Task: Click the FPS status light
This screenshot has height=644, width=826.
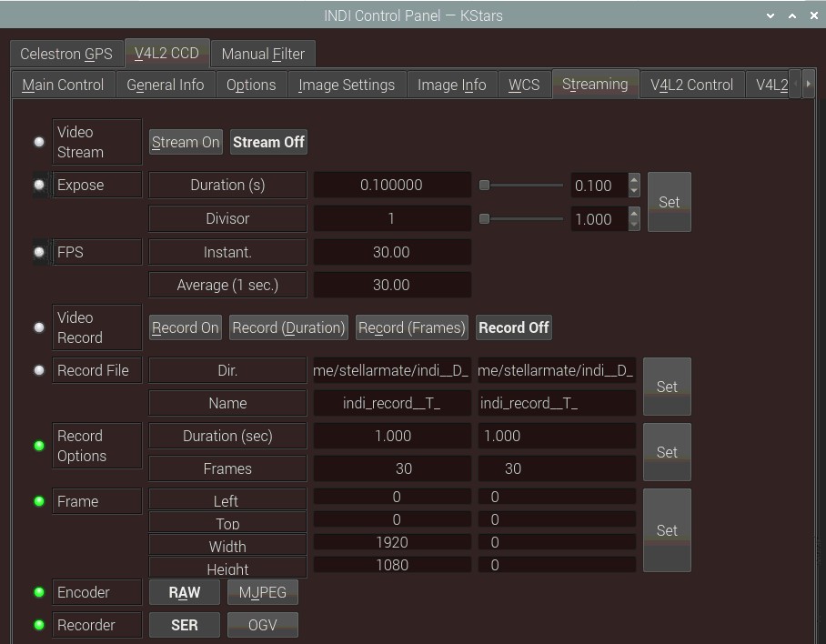Action: coord(39,252)
